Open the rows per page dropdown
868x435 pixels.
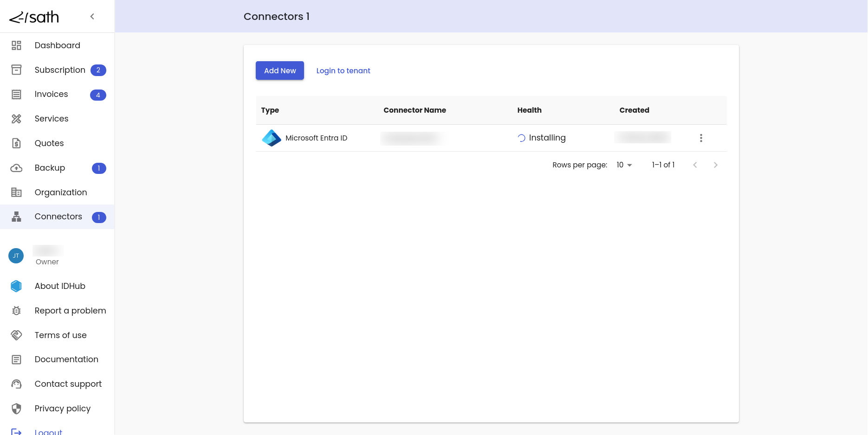pyautogui.click(x=624, y=165)
